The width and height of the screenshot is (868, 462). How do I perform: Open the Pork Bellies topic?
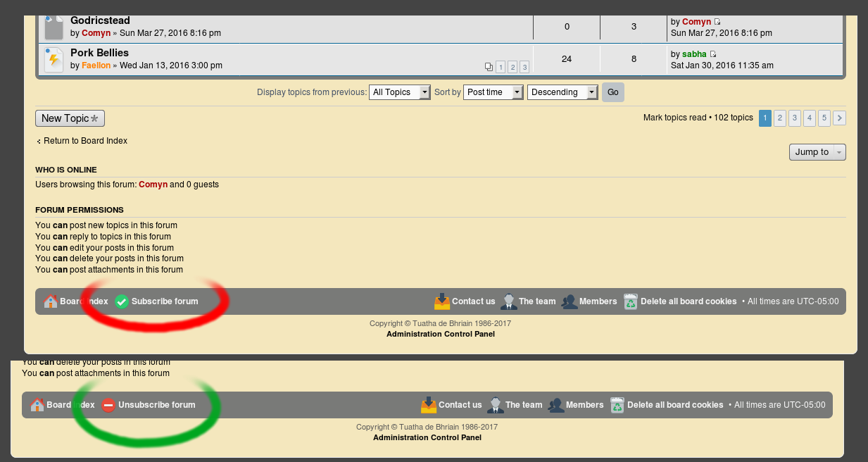[99, 53]
